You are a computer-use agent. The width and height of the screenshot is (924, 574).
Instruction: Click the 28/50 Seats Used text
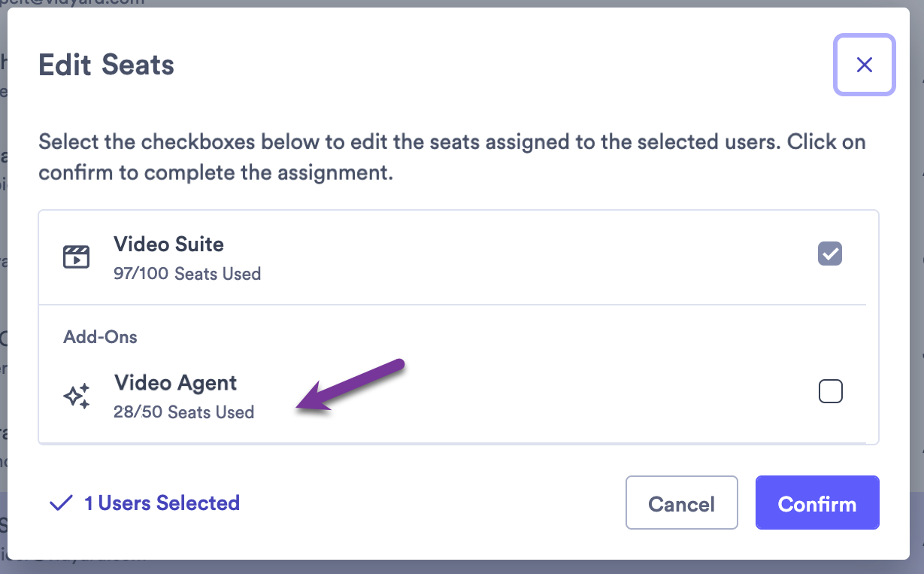click(x=183, y=412)
